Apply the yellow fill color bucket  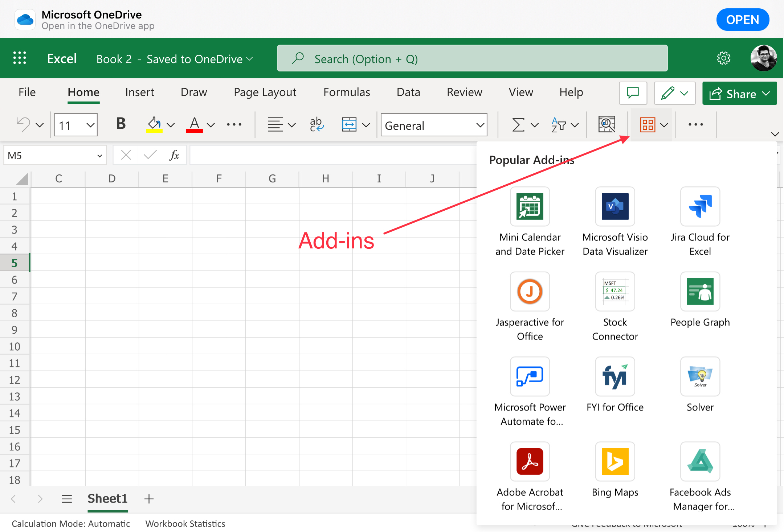pyautogui.click(x=154, y=125)
